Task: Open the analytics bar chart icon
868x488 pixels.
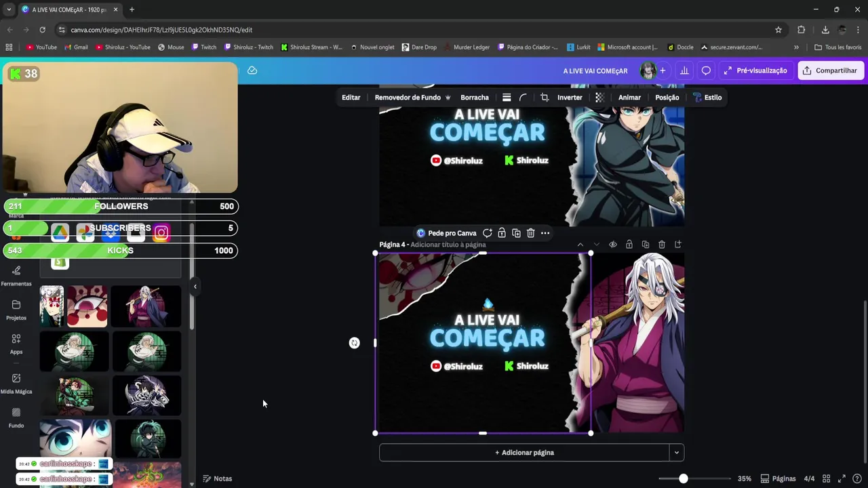Action: pyautogui.click(x=684, y=70)
